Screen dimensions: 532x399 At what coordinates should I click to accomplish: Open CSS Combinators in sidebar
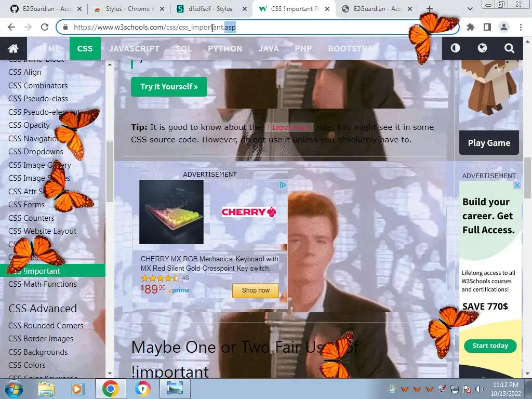tap(38, 86)
